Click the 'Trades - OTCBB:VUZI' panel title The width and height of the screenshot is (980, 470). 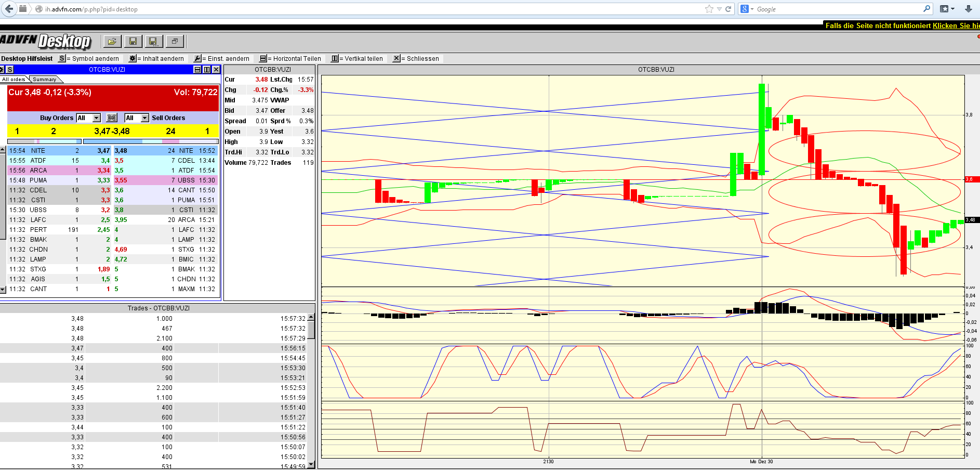[x=158, y=308]
